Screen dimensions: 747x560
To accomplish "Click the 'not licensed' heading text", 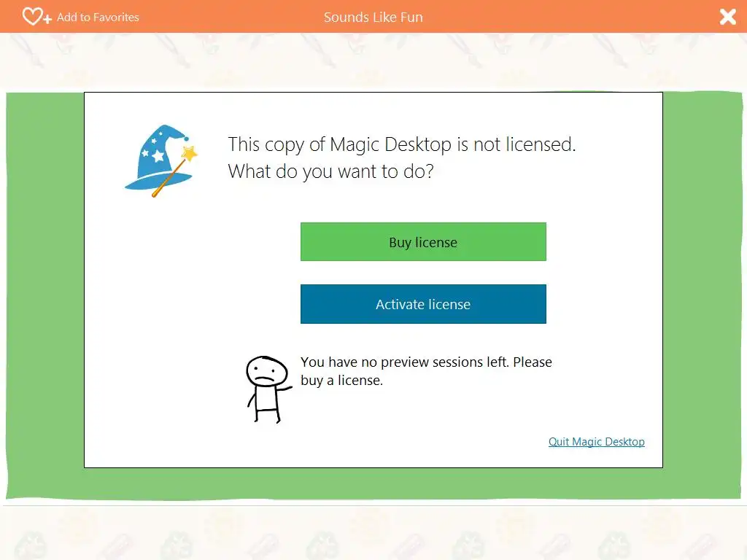I will point(402,157).
